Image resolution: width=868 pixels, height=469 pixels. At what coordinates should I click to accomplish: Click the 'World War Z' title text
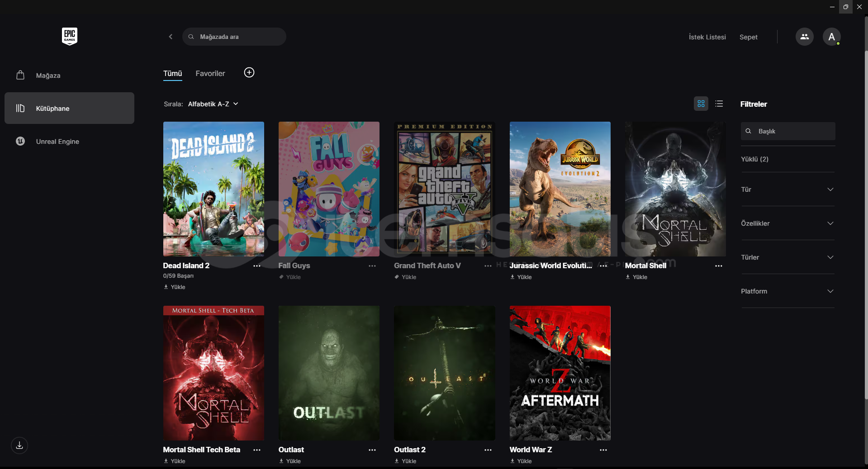pos(531,450)
